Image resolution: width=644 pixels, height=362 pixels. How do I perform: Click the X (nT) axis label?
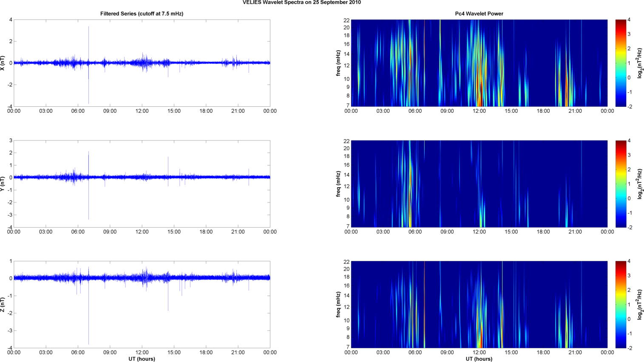click(x=3, y=63)
